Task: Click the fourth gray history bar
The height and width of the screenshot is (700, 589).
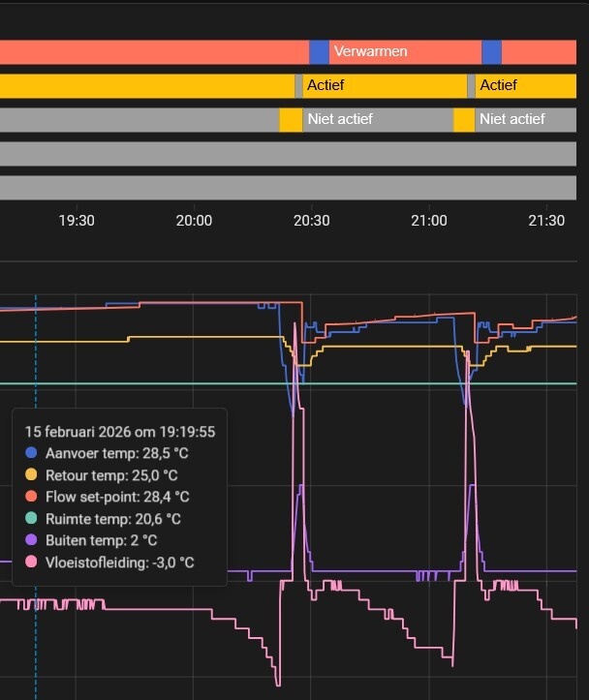Action: (288, 154)
